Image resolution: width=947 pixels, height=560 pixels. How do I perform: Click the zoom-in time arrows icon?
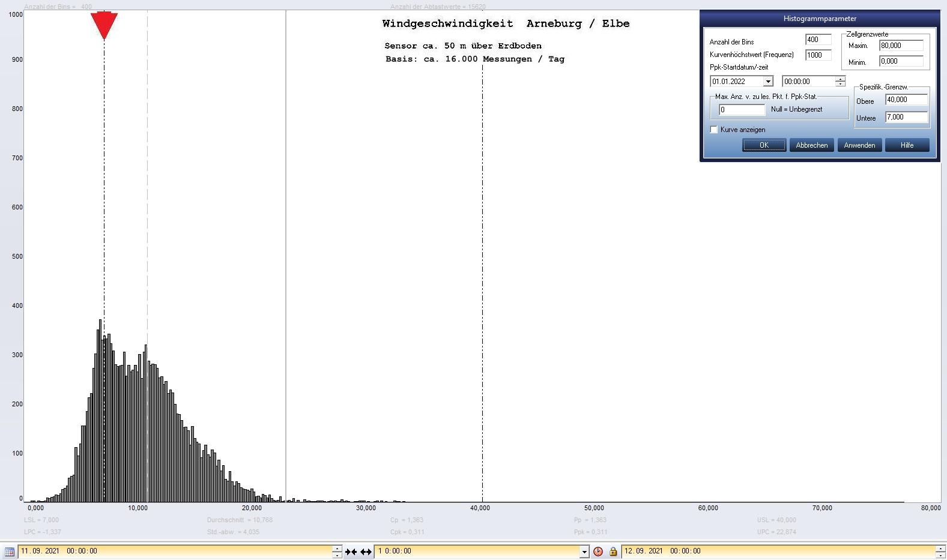351,552
